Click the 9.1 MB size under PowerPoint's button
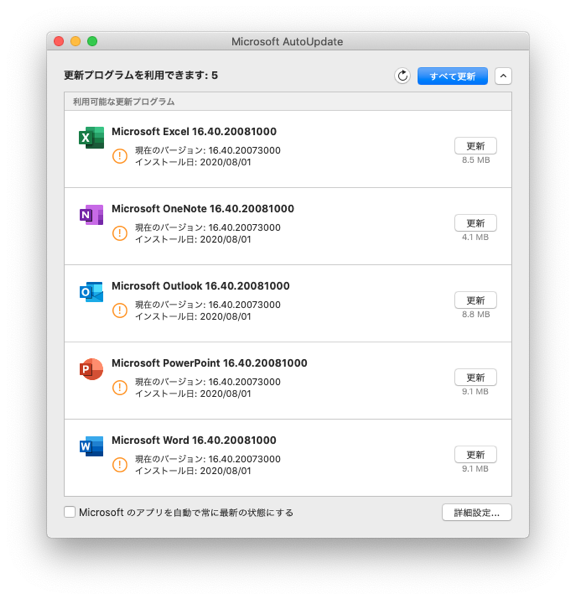Image resolution: width=576 pixels, height=600 pixels. pos(475,391)
